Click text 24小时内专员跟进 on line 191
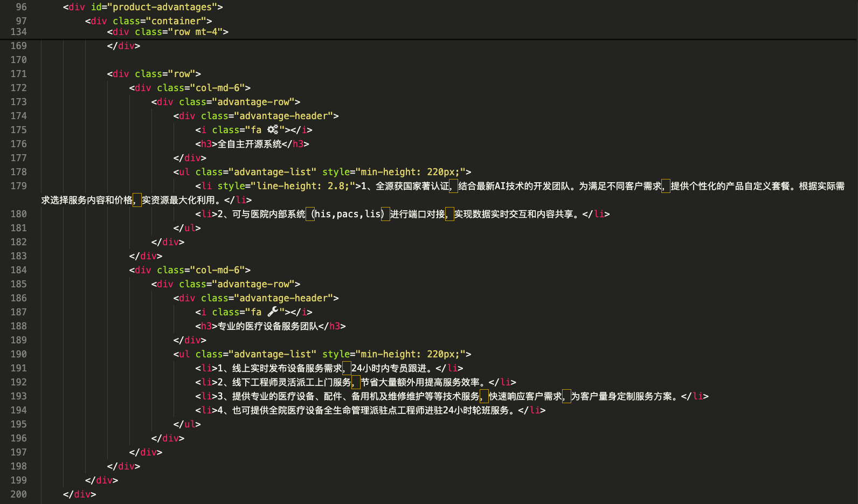Image resolution: width=858 pixels, height=504 pixels. tap(391, 368)
